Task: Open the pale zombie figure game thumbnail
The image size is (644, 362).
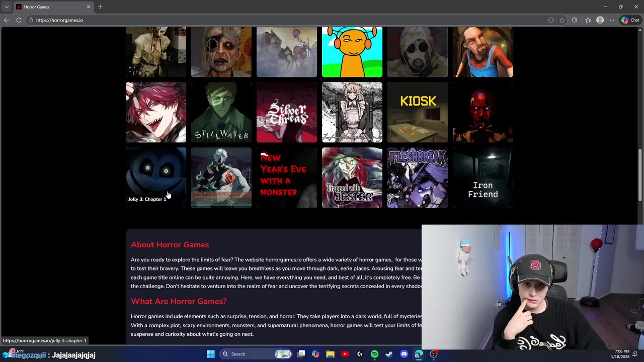Action: (156, 52)
